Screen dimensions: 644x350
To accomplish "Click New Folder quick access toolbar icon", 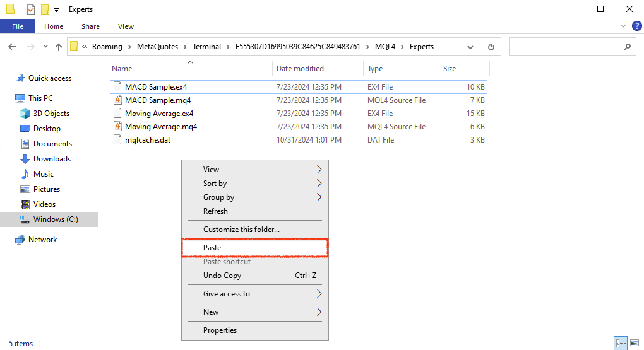I will point(45,9).
